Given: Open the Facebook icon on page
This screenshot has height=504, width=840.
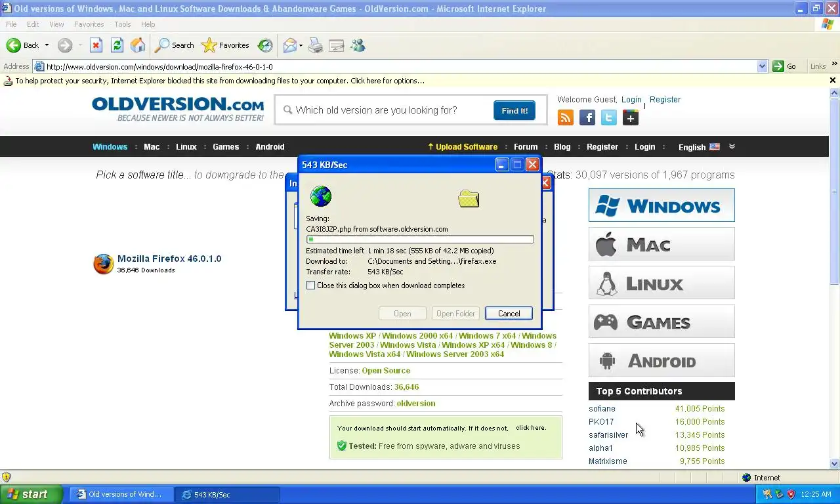Looking at the screenshot, I should click(587, 117).
